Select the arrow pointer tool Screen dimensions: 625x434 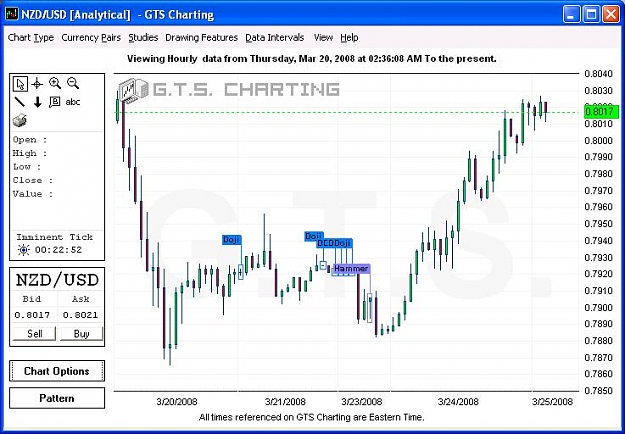click(20, 84)
